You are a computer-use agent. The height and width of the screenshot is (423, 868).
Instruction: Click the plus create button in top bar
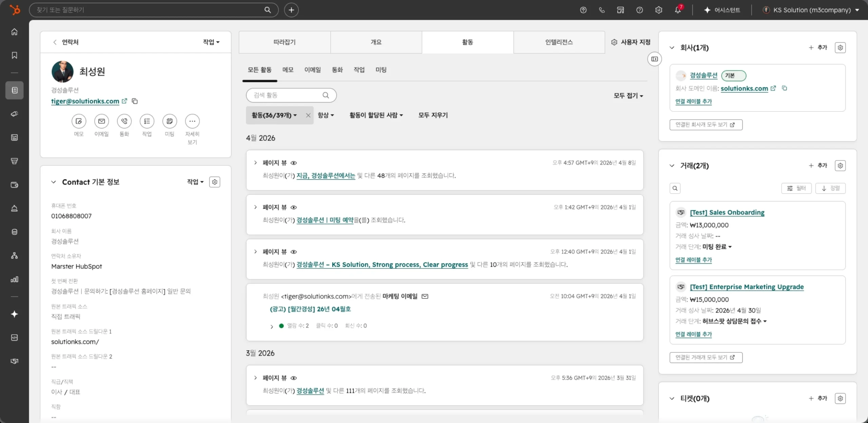click(x=291, y=10)
